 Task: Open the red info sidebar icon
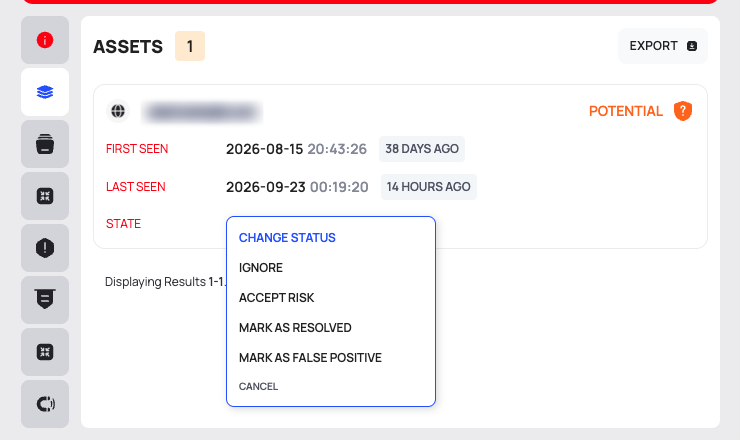click(x=45, y=40)
